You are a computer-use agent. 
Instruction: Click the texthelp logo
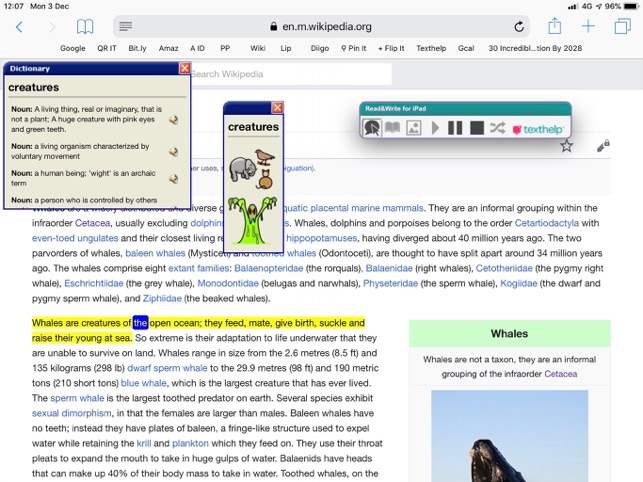point(538,129)
